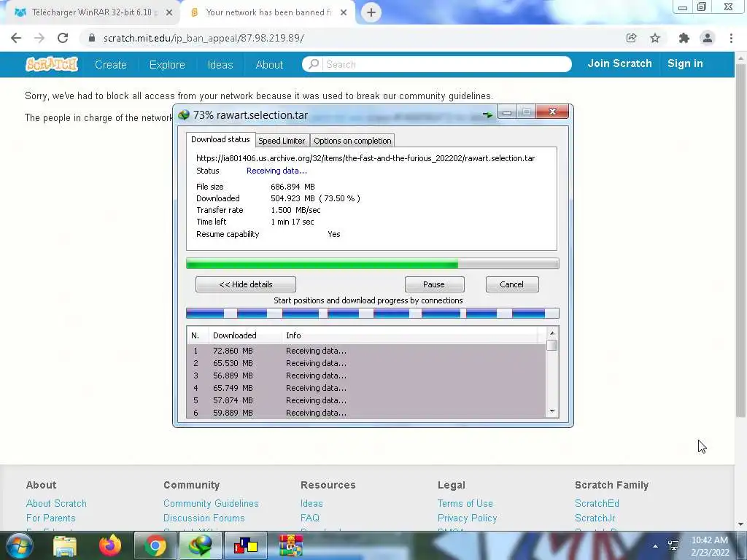Click the IDM icon in the download dialog title
This screenshot has height=560, width=747.
pyautogui.click(x=183, y=114)
